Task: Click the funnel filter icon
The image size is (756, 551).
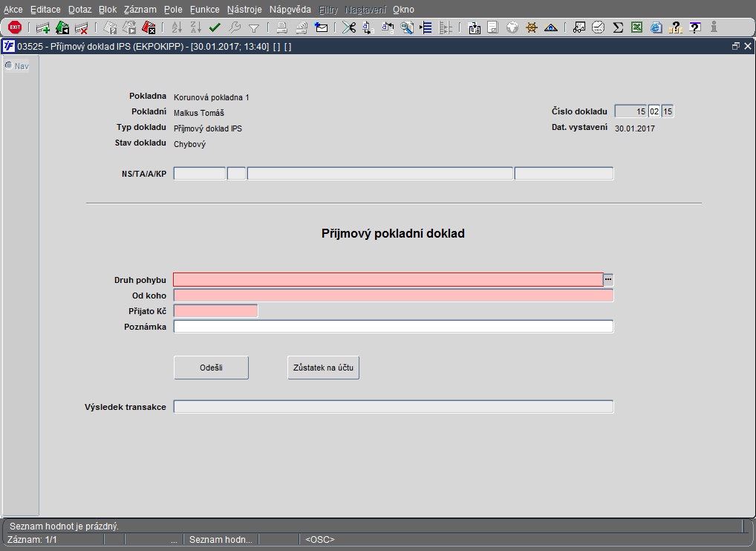Action: tap(254, 28)
